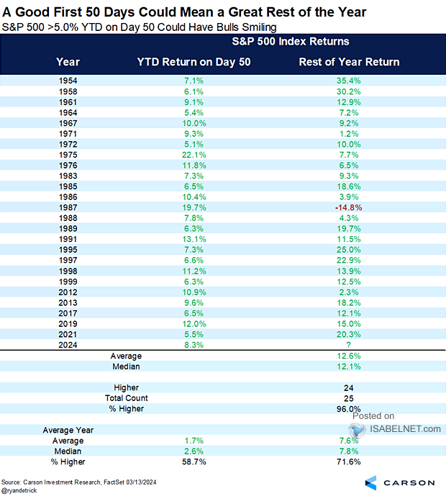Click the 96.0% higher value

coord(348,409)
